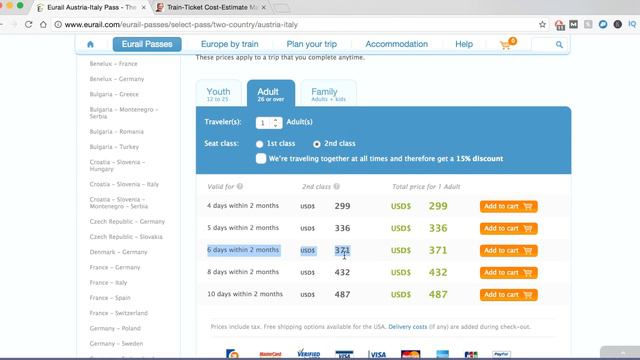Bookmark this page with the star icon
This screenshot has height=360, width=640.
tap(542, 24)
